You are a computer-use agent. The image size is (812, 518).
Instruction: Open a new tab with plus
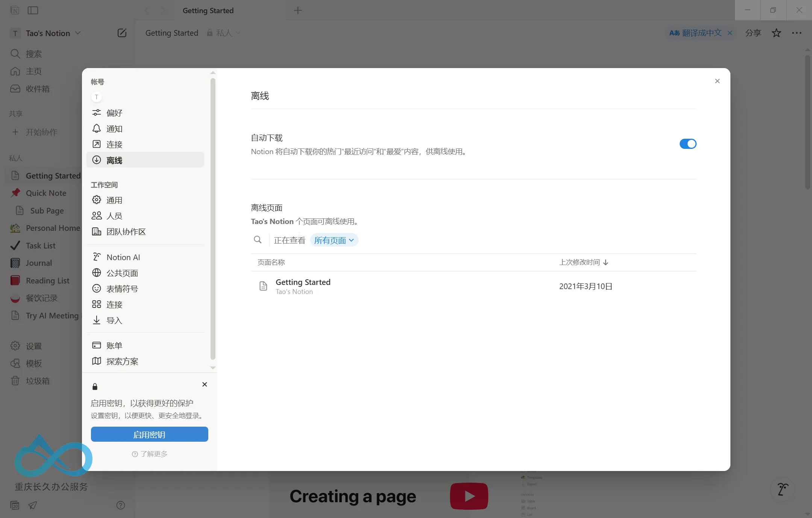[298, 10]
